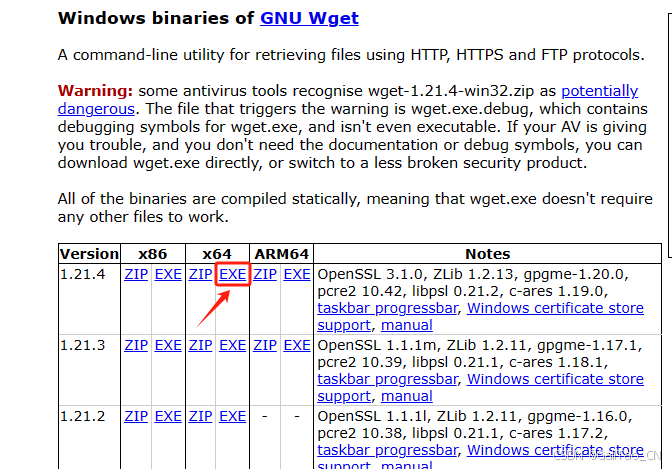Download 1.21.4 x64 ZIP
Viewport: 672px width, 469px height.
coord(200,274)
